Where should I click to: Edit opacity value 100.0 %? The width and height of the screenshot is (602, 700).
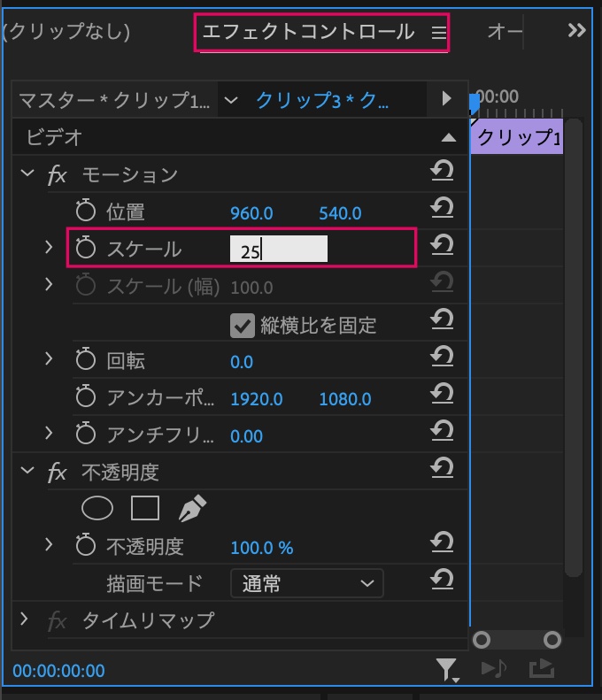tap(262, 548)
